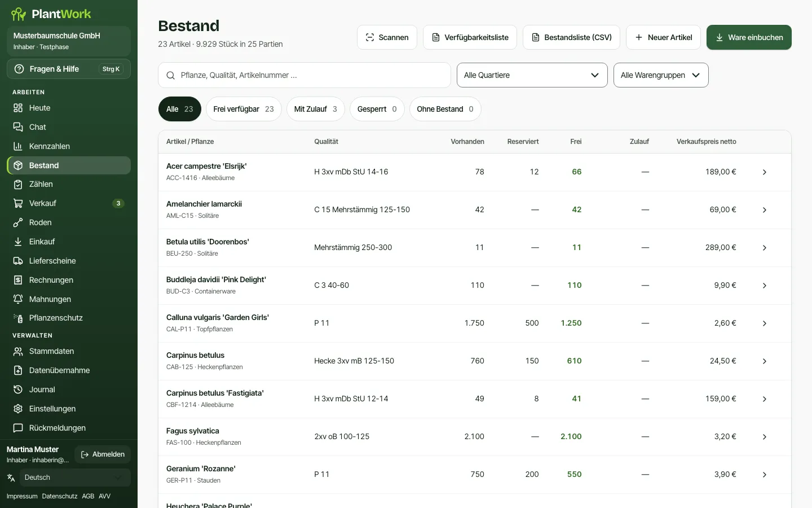Click the Abmelden logout button
The image size is (812, 508).
click(x=103, y=454)
